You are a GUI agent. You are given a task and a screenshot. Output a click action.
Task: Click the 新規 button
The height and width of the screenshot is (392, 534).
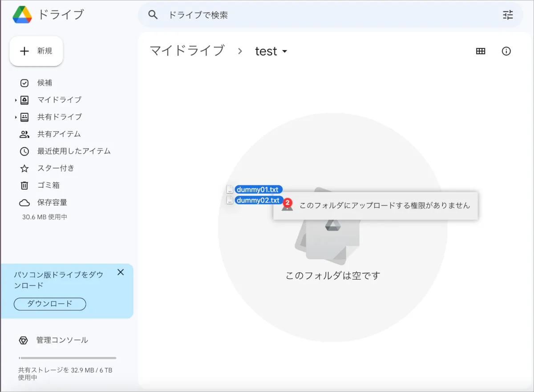pyautogui.click(x=36, y=51)
